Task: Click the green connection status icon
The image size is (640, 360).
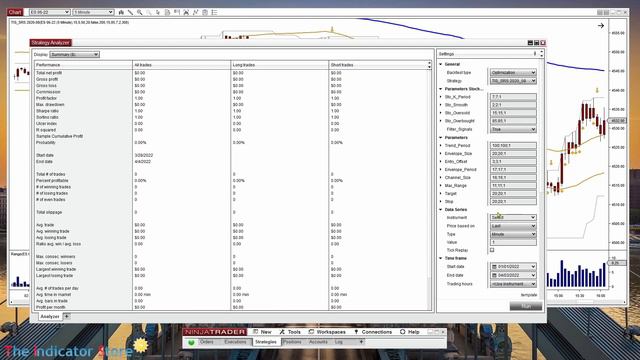Action: (191, 342)
